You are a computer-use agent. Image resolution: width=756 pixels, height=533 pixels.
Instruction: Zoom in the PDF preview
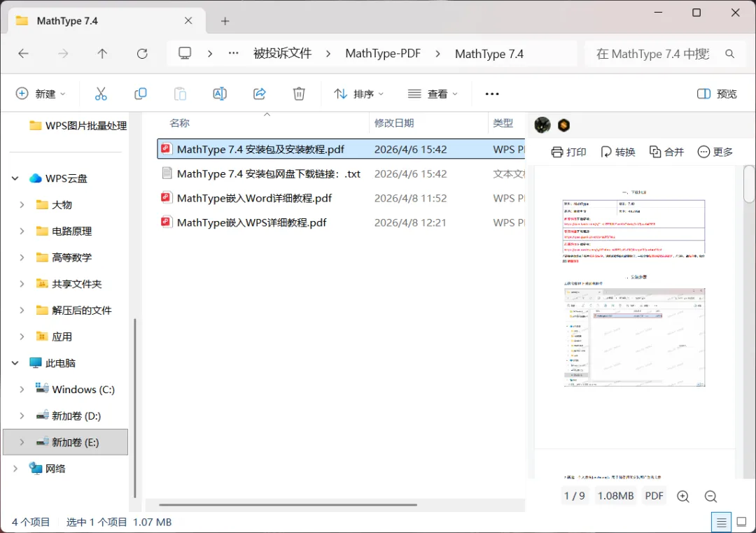[x=682, y=496]
